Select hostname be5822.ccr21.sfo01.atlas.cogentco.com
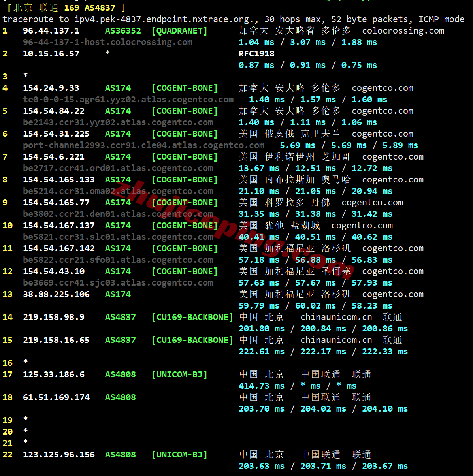 click(118, 260)
